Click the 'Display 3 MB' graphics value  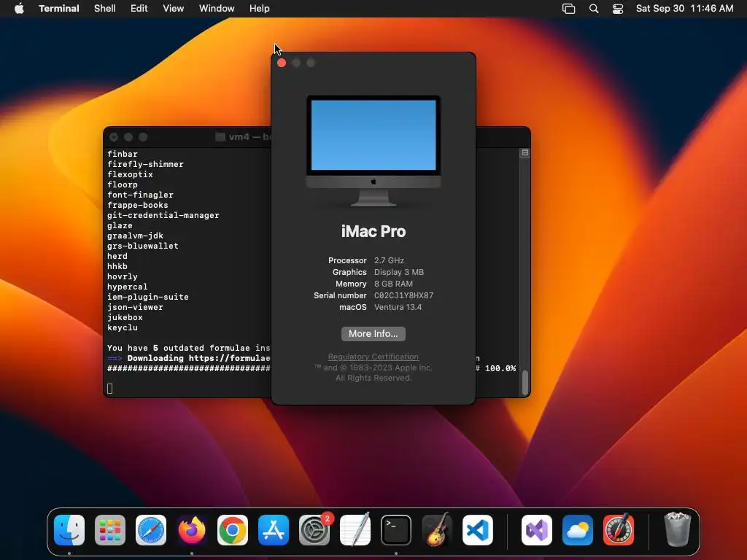point(399,273)
